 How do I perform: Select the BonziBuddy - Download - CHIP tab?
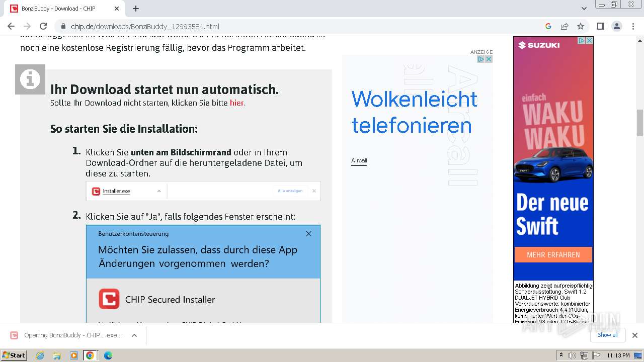tap(64, 9)
